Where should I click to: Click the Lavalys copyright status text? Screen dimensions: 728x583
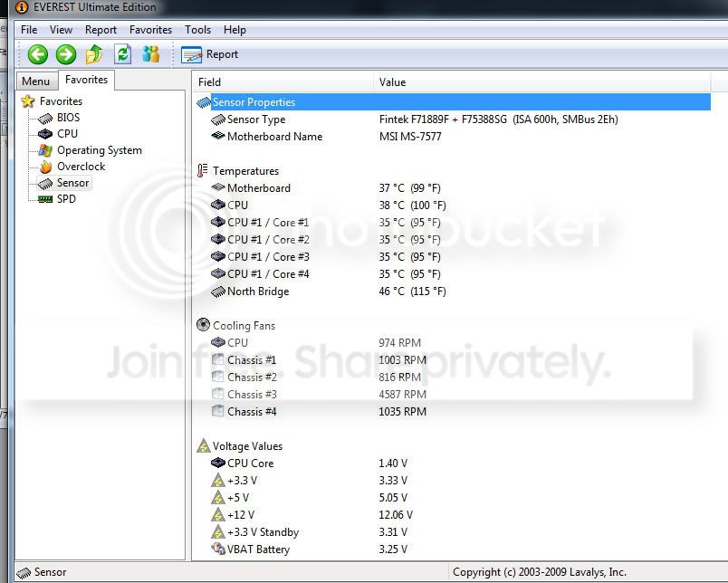[540, 572]
